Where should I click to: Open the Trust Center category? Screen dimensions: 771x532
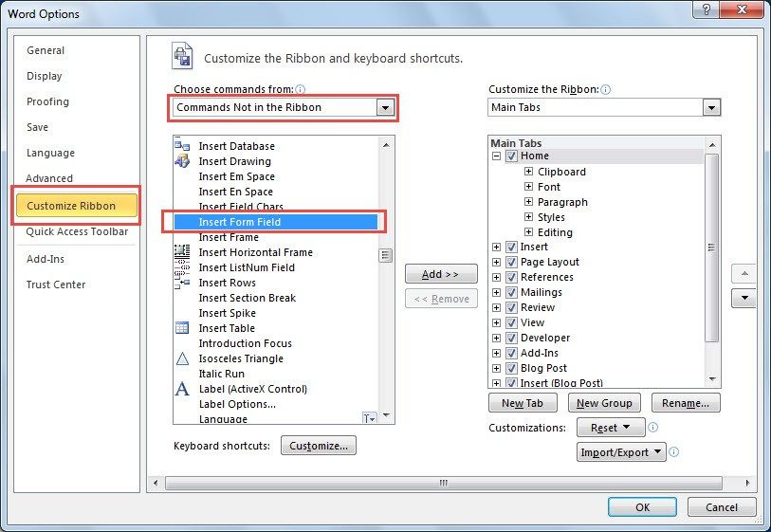56,284
